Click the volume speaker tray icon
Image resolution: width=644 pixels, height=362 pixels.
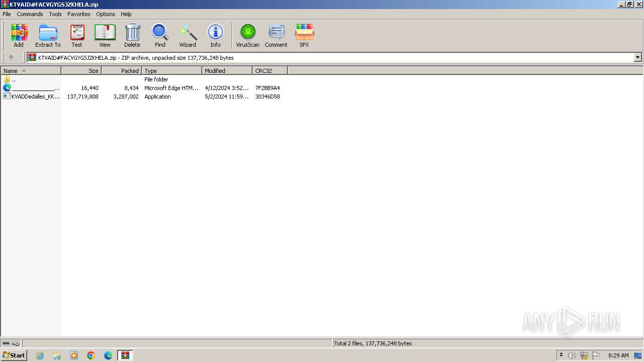point(572,355)
